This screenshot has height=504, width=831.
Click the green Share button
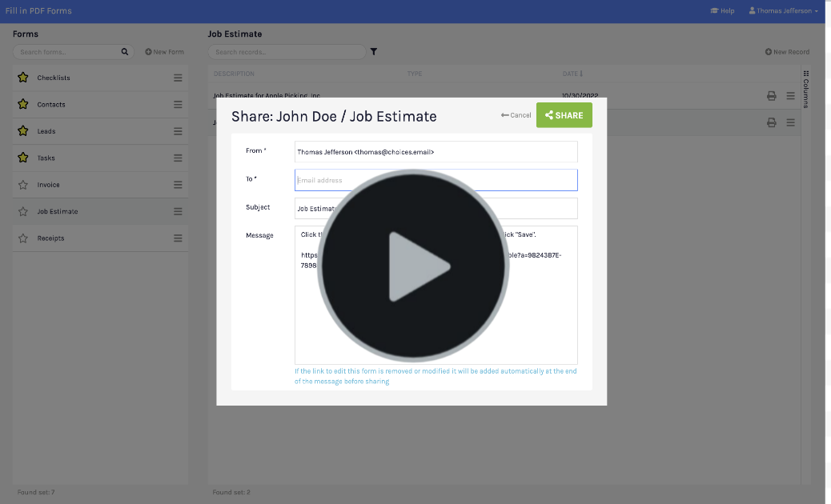coord(564,115)
